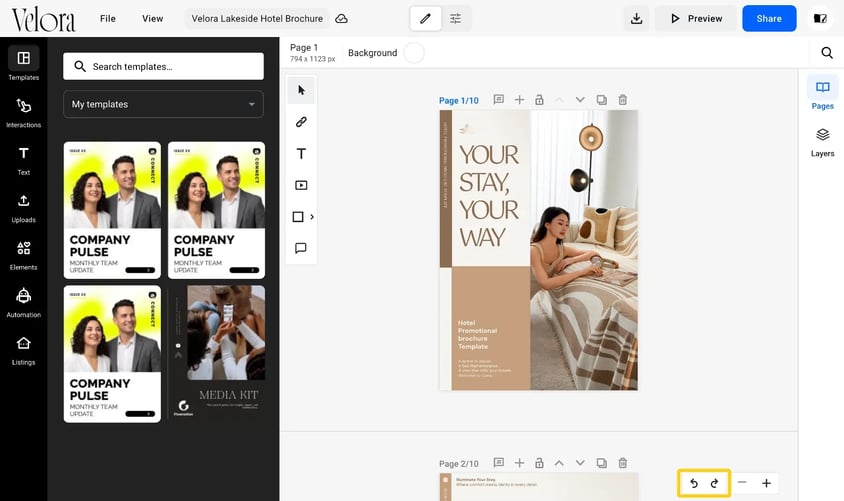Select the video media tool

[x=301, y=185]
